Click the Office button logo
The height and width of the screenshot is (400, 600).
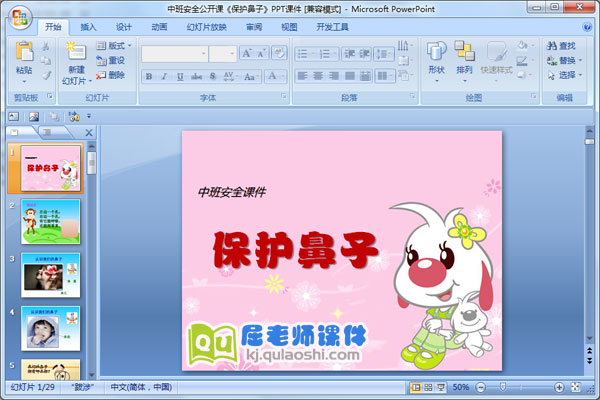click(20, 18)
